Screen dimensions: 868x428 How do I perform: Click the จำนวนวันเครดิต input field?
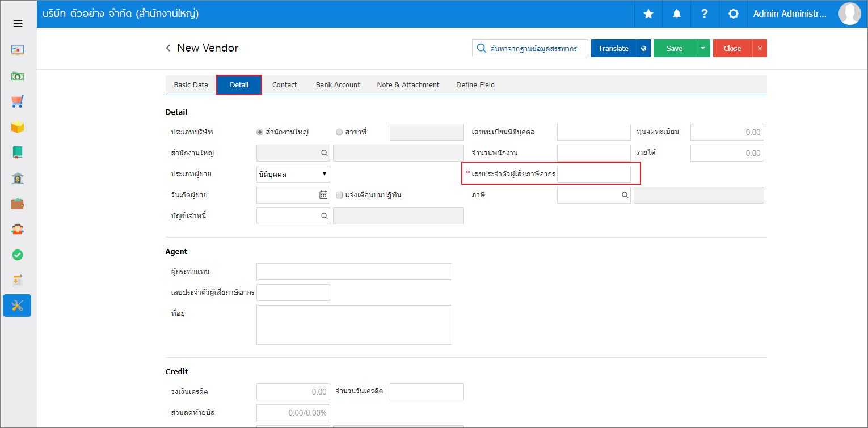pyautogui.click(x=427, y=392)
